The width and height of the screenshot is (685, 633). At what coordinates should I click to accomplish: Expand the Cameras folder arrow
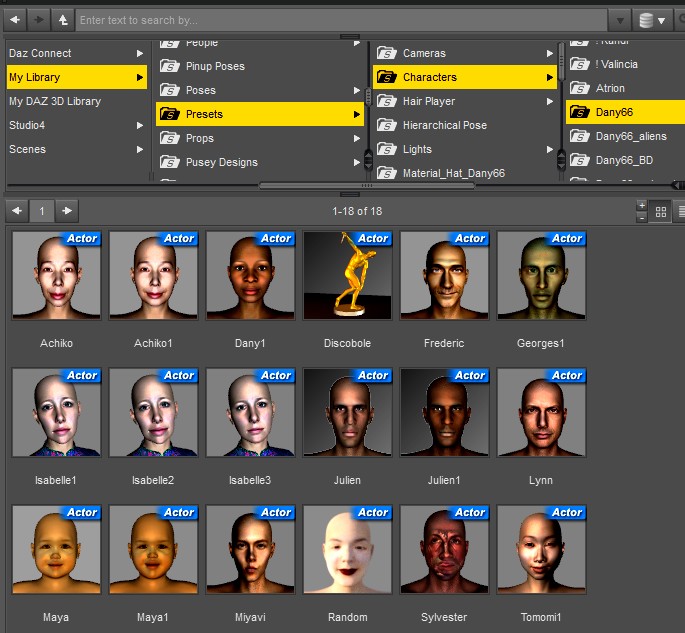click(x=550, y=53)
